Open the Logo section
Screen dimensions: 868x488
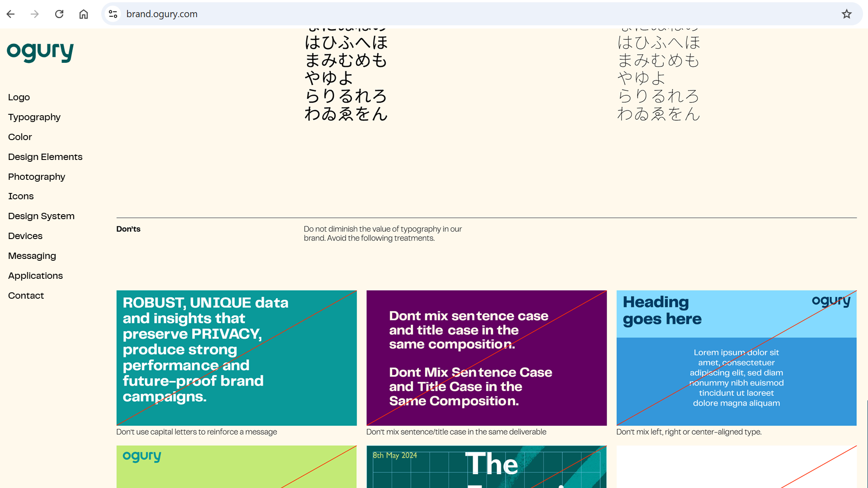[19, 97]
